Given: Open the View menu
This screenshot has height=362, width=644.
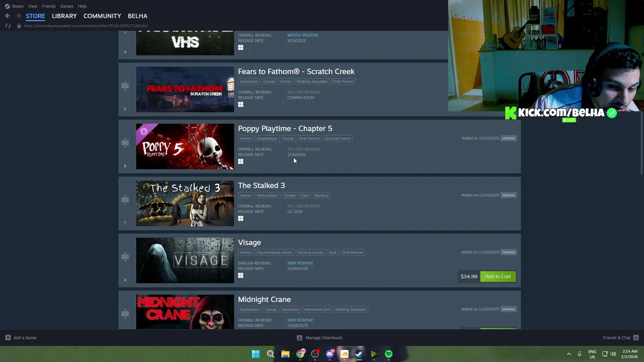Looking at the screenshot, I should [33, 6].
